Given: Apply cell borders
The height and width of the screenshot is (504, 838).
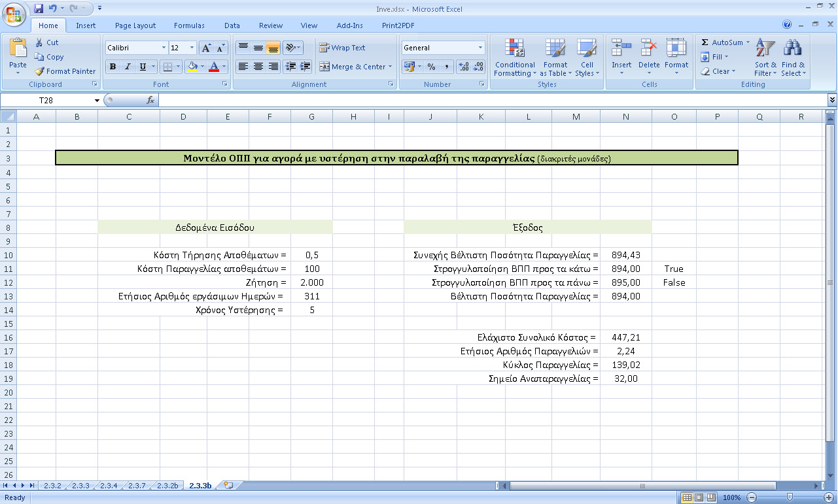Looking at the screenshot, I should (x=167, y=67).
